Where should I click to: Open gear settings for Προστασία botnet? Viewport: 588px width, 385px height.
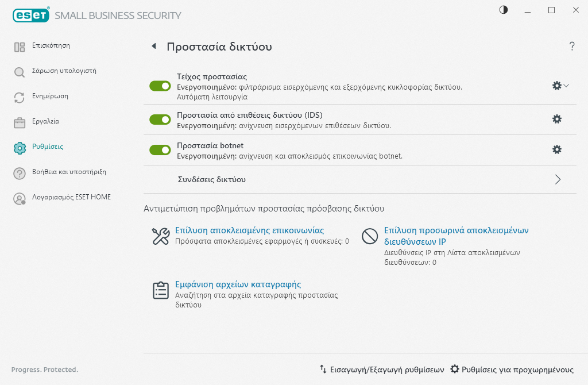point(556,149)
